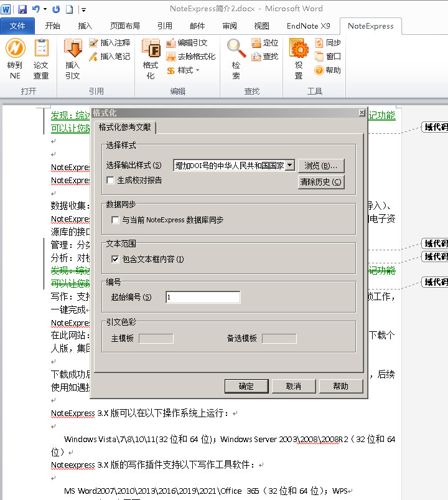Switch to the 开始 Home tab
This screenshot has width=448, height=500.
coord(52,26)
